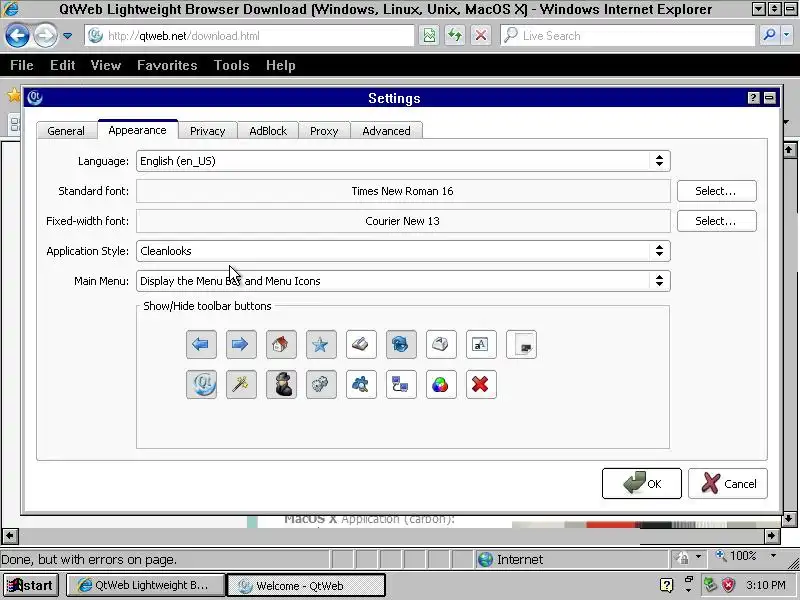
Task: Open the Tools menu
Action: click(x=231, y=65)
